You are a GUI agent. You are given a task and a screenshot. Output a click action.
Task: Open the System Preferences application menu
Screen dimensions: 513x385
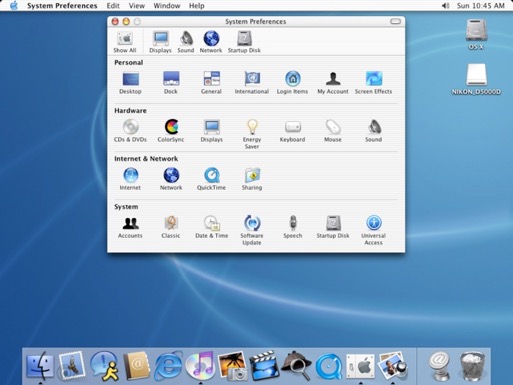(62, 6)
